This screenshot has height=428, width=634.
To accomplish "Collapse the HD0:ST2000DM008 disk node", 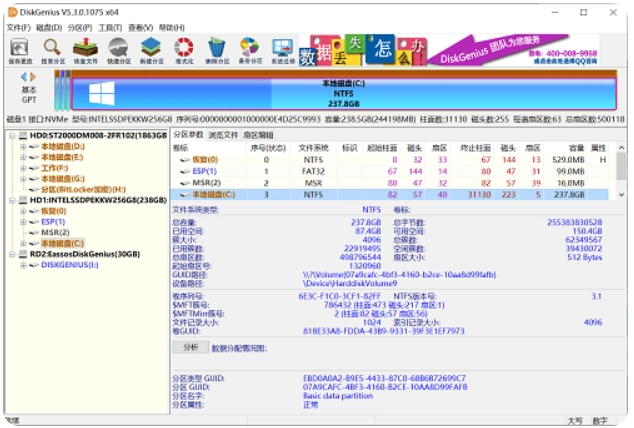I will point(11,134).
